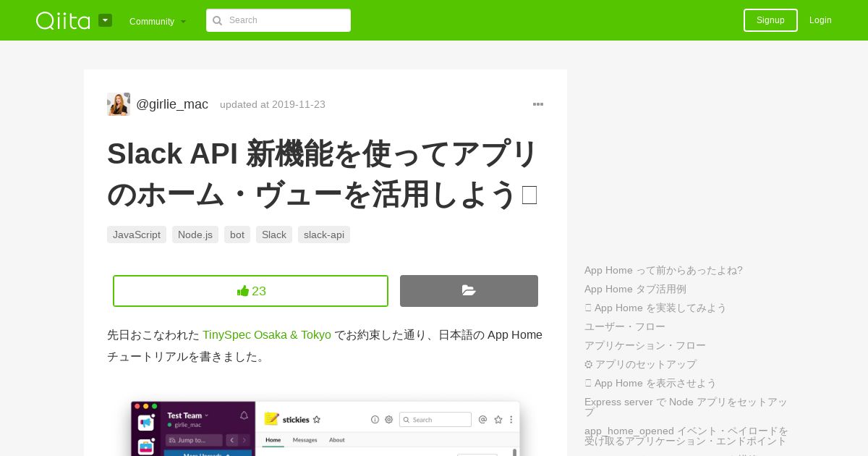Open the article's three-dot options menu

[x=538, y=104]
